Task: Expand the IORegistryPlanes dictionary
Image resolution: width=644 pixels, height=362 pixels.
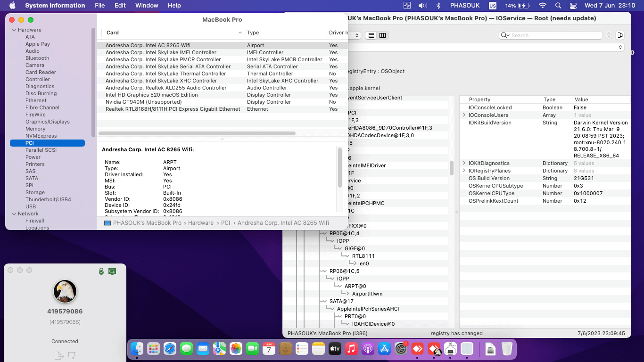Action: click(x=464, y=170)
